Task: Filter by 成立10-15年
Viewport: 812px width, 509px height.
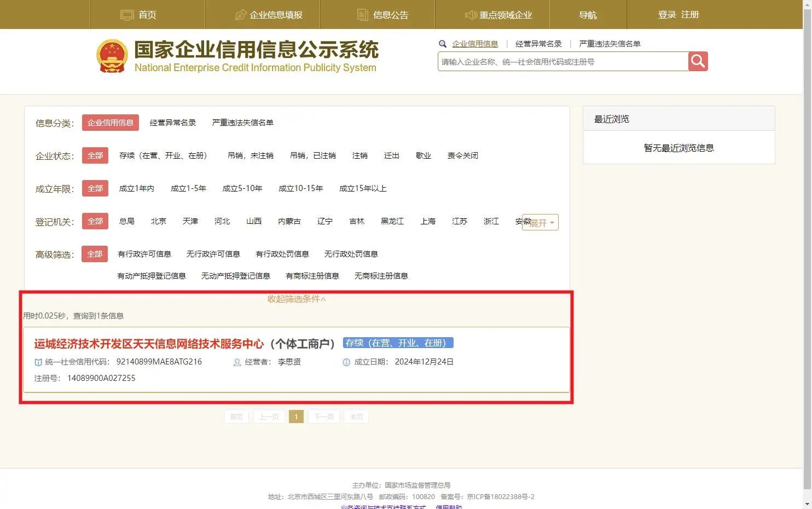Action: pos(301,188)
